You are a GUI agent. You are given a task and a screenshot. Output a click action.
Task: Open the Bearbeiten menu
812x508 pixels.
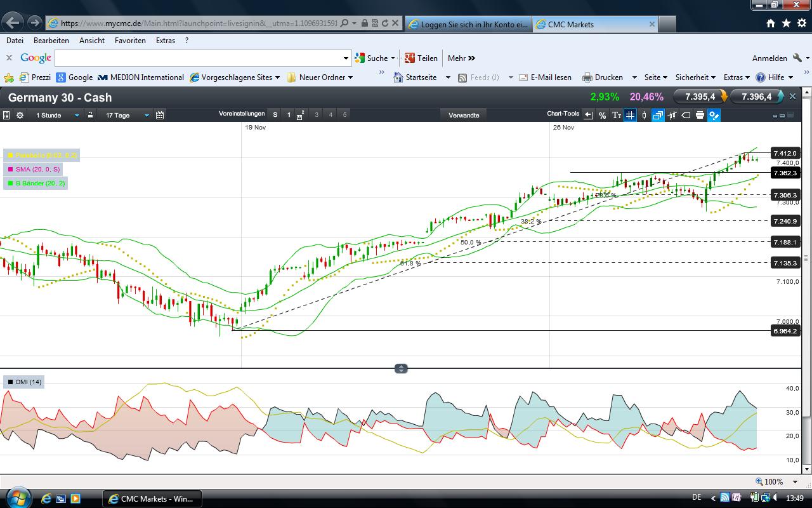51,40
